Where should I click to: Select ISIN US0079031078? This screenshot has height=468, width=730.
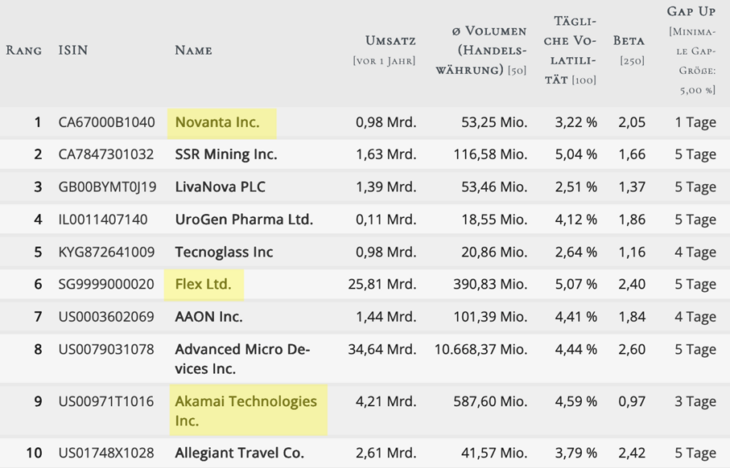[106, 349]
